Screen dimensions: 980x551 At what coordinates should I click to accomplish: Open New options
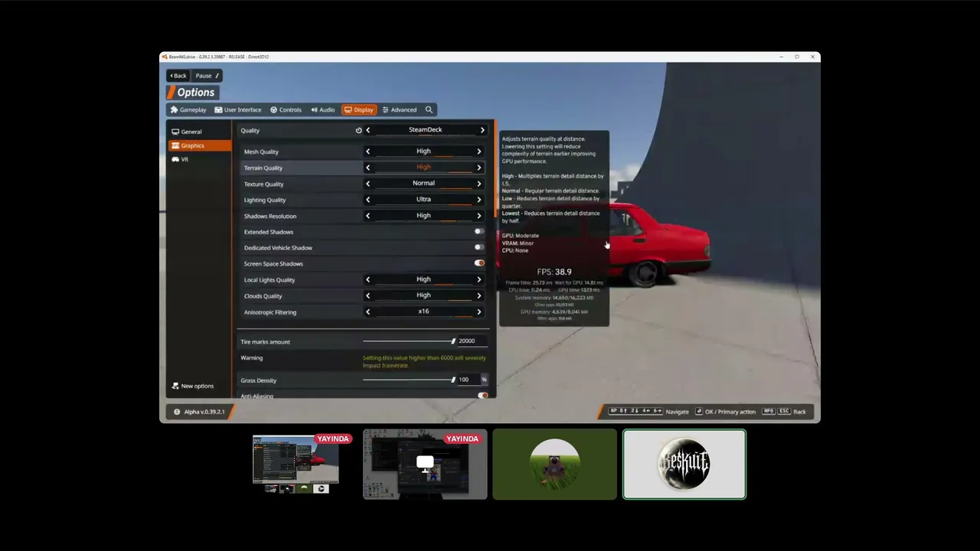point(193,386)
